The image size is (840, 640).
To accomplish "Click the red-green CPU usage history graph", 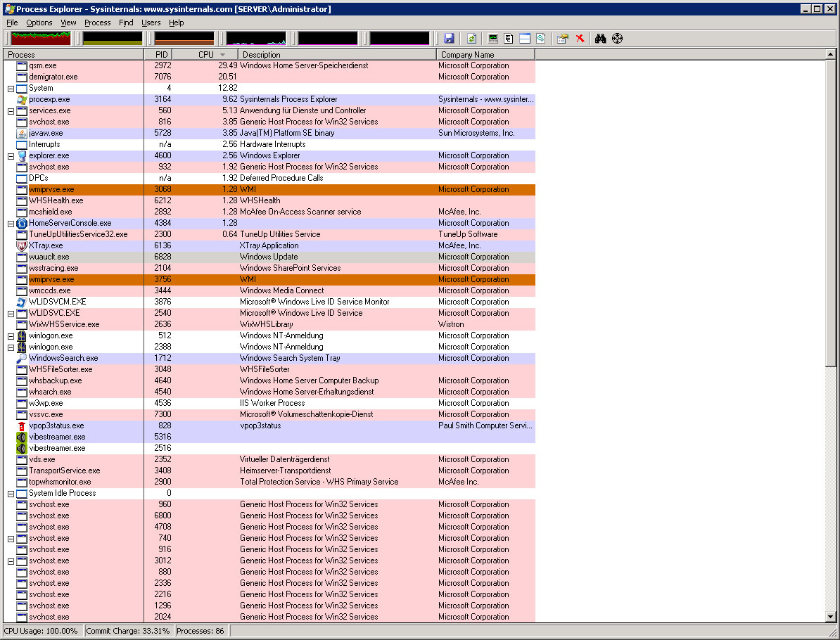I will 41,39.
